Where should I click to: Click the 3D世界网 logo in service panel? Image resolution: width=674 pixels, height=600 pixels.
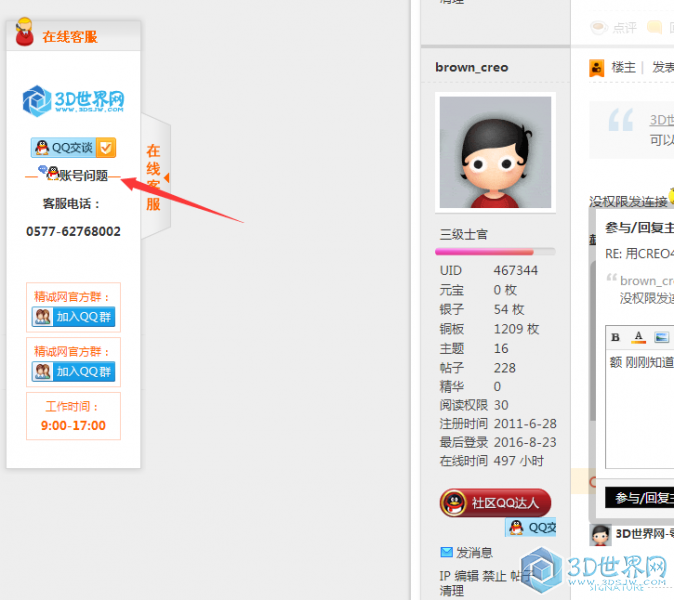73,101
